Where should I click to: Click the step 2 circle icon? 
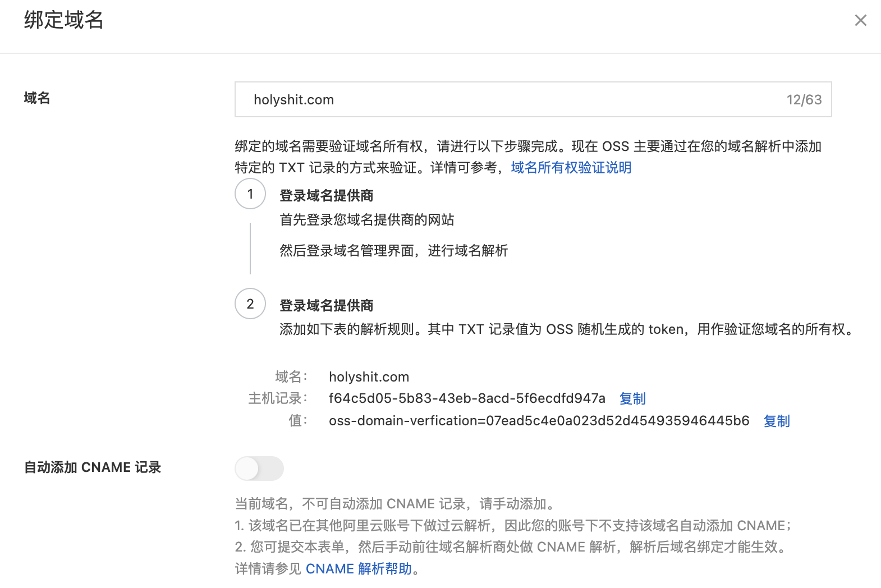[x=250, y=304]
